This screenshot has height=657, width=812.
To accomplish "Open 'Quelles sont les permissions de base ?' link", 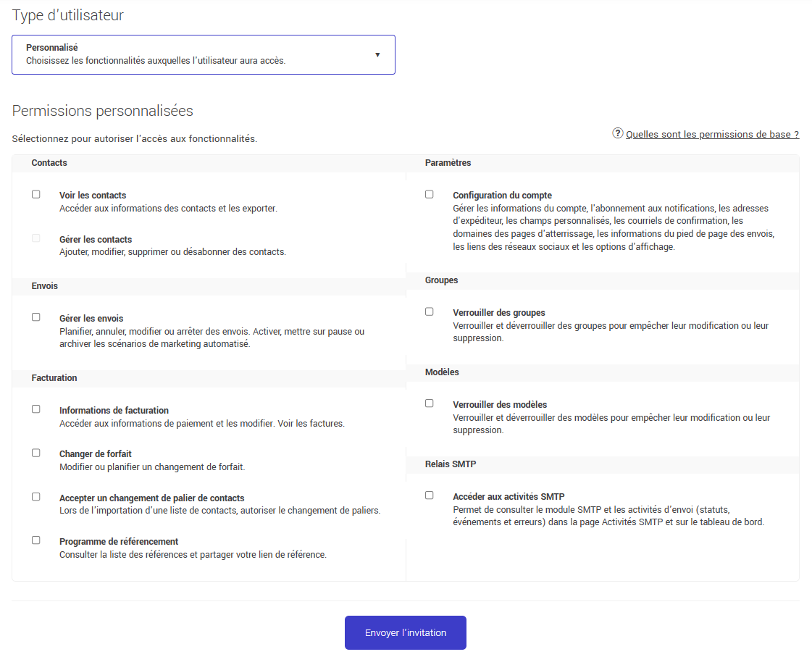I will (x=713, y=134).
